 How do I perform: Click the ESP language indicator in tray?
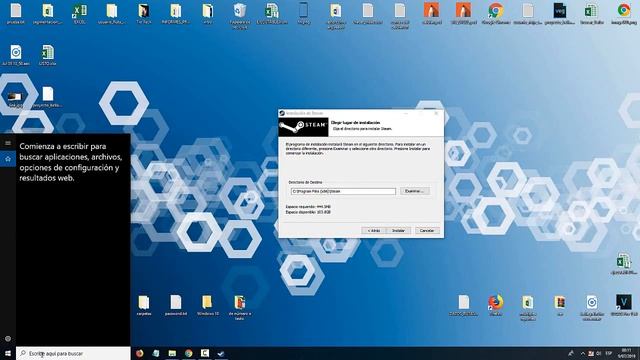pyautogui.click(x=609, y=353)
